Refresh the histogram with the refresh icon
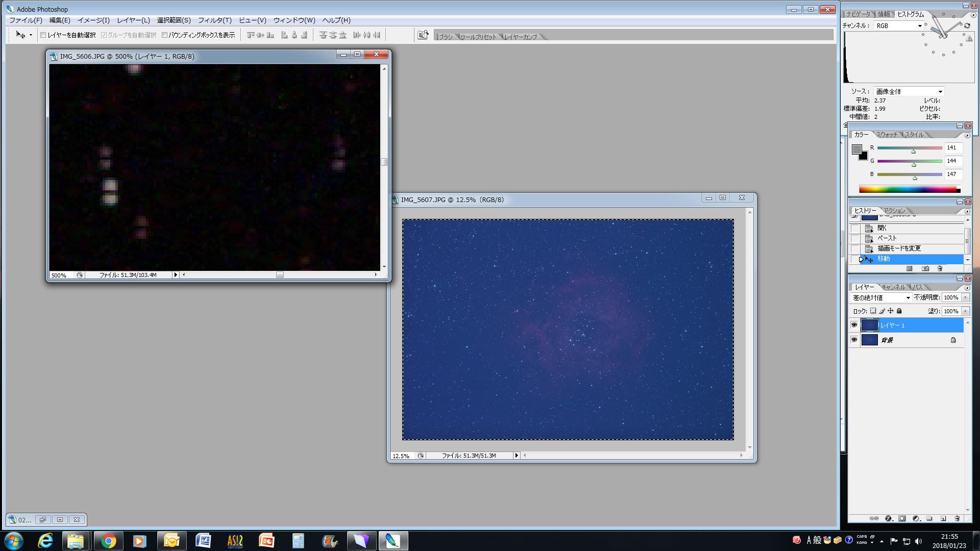 967,26
